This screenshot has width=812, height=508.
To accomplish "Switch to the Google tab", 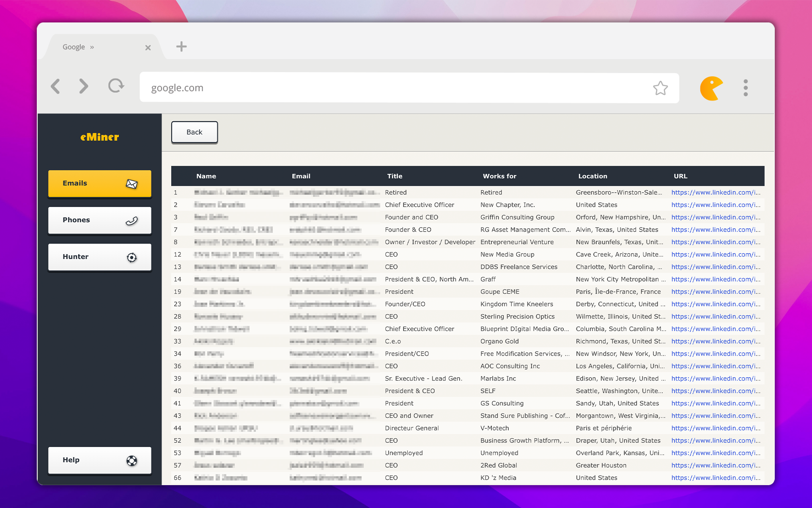I will [x=74, y=47].
